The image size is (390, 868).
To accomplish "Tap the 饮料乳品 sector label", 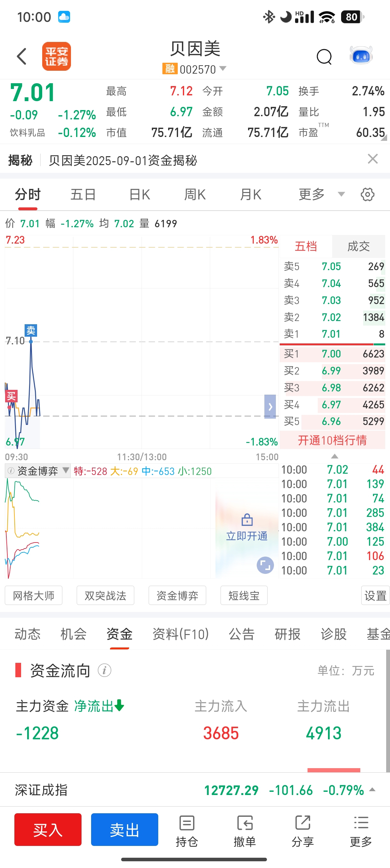I will pos(27,133).
